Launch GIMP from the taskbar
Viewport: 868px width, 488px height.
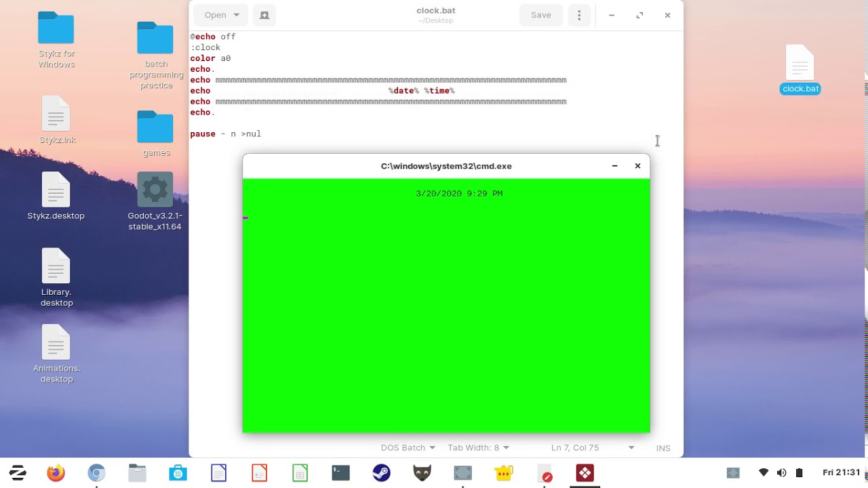(422, 473)
